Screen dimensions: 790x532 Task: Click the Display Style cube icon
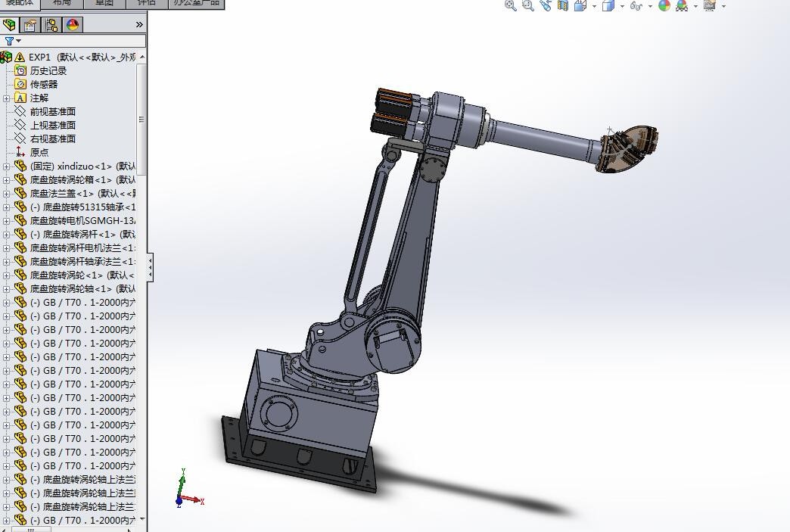tap(608, 5)
